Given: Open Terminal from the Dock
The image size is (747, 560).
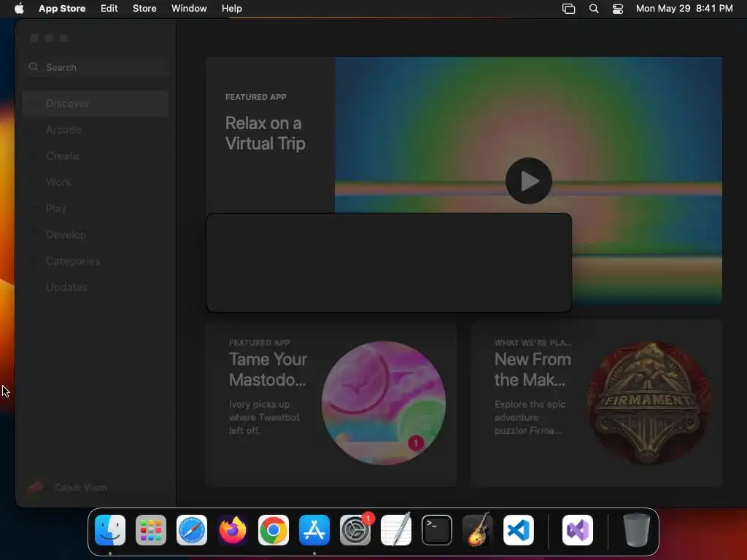Looking at the screenshot, I should tap(437, 530).
